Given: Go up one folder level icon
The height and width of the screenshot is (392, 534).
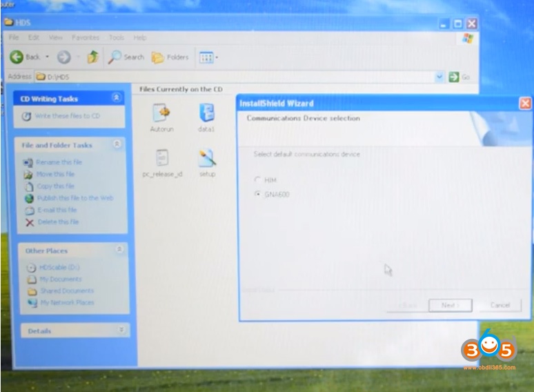Looking at the screenshot, I should 92,57.
